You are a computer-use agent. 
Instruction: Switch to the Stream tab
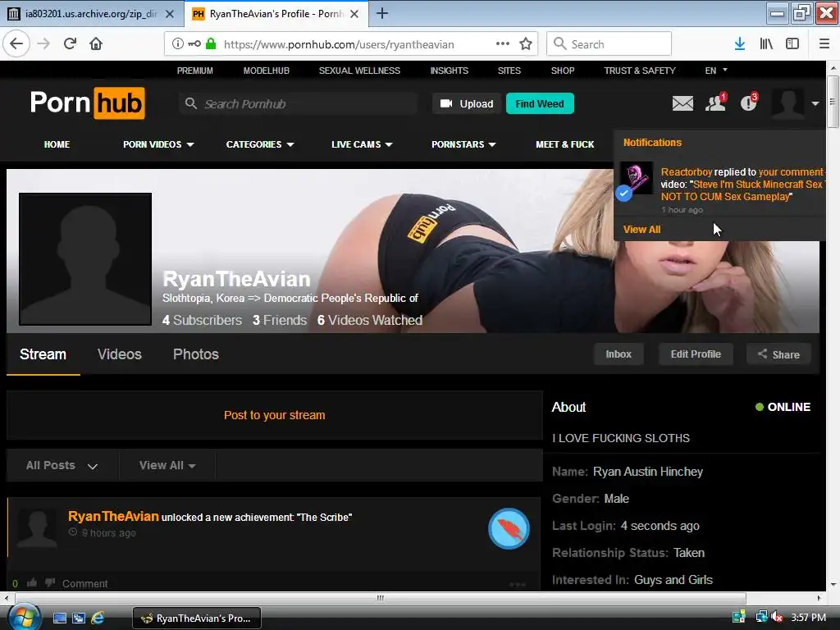click(43, 354)
